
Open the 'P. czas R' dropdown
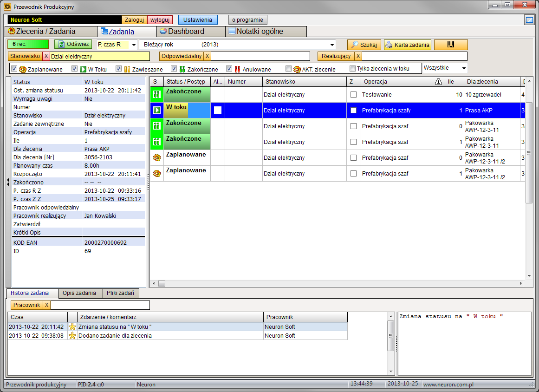[x=133, y=45]
